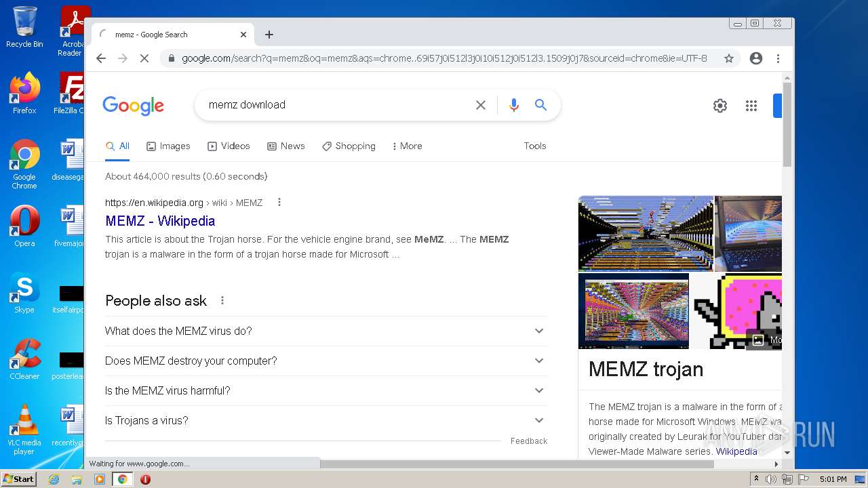Open the MEMZ - Wikipedia result link
868x488 pixels.
160,221
